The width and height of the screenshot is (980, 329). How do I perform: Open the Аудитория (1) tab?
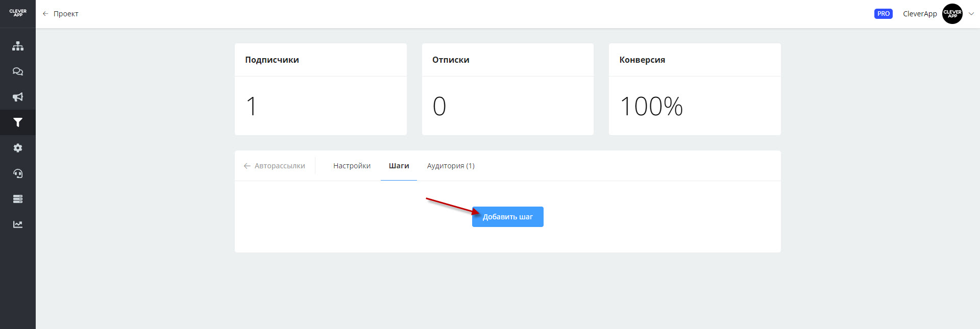pyautogui.click(x=451, y=166)
